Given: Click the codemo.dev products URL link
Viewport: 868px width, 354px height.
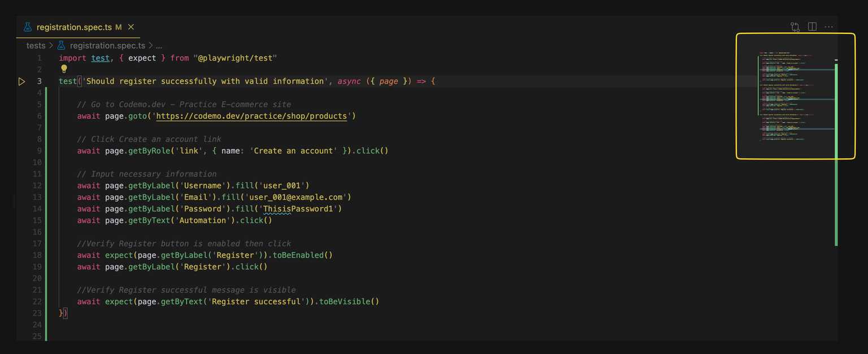Looking at the screenshot, I should (x=251, y=116).
